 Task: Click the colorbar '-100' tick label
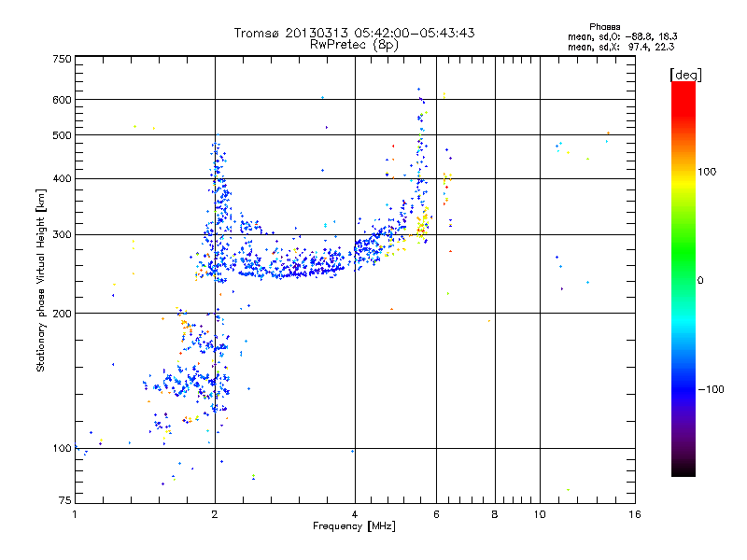[711, 389]
